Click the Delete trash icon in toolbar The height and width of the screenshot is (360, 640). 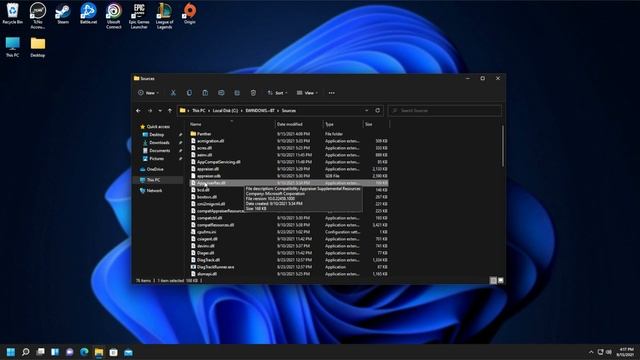click(x=253, y=93)
